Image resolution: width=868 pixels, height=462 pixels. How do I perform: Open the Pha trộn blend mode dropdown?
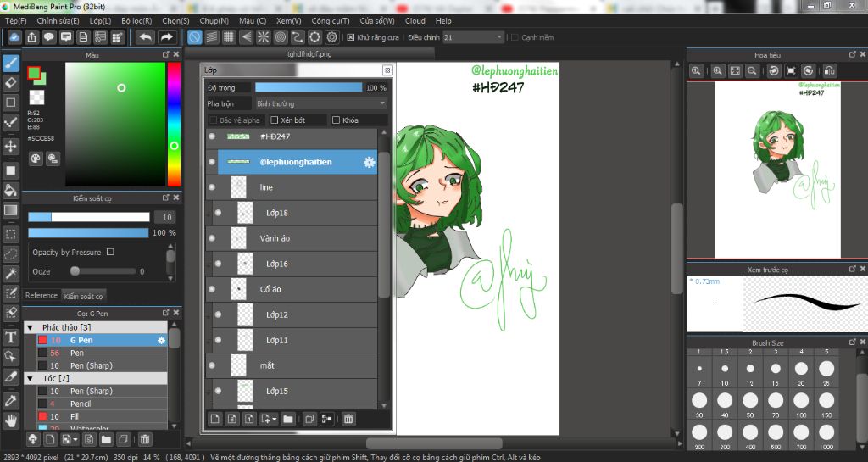point(321,103)
